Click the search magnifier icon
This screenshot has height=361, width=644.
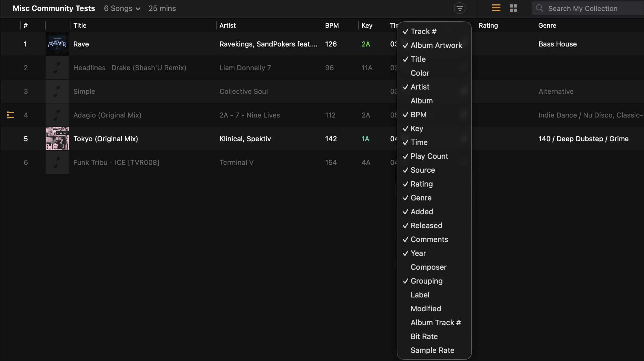[539, 8]
